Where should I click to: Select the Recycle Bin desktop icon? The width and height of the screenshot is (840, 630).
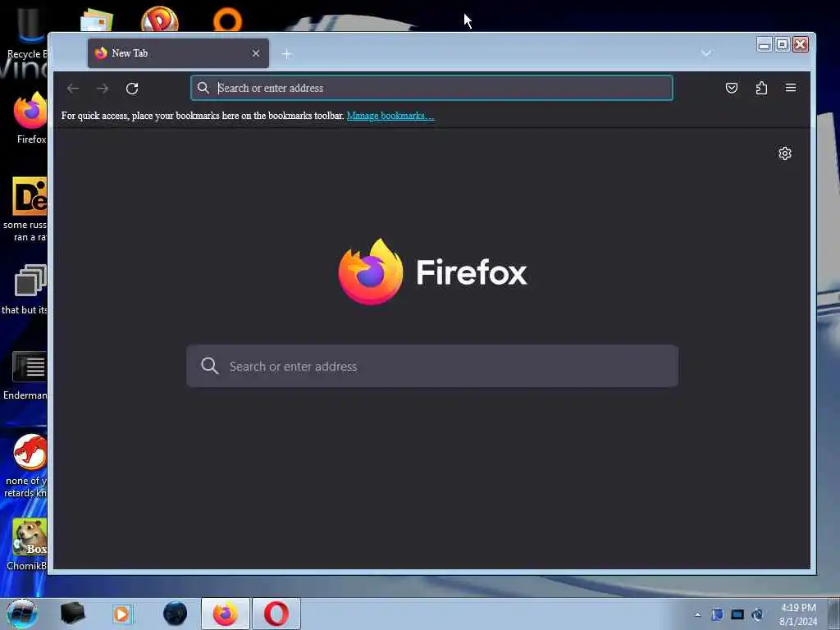coord(27,32)
